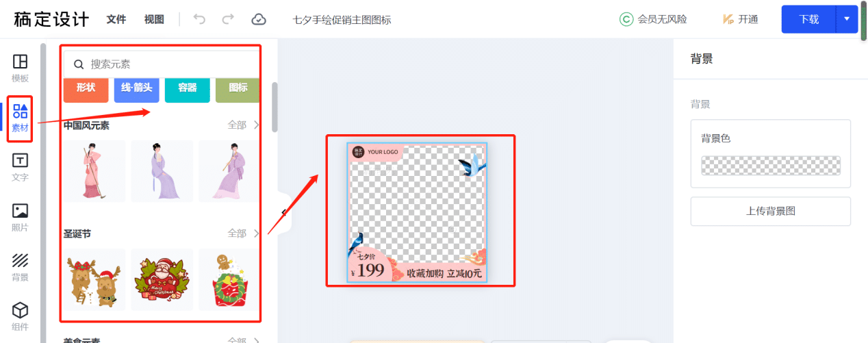Click the redo arrow icon

pos(229,19)
